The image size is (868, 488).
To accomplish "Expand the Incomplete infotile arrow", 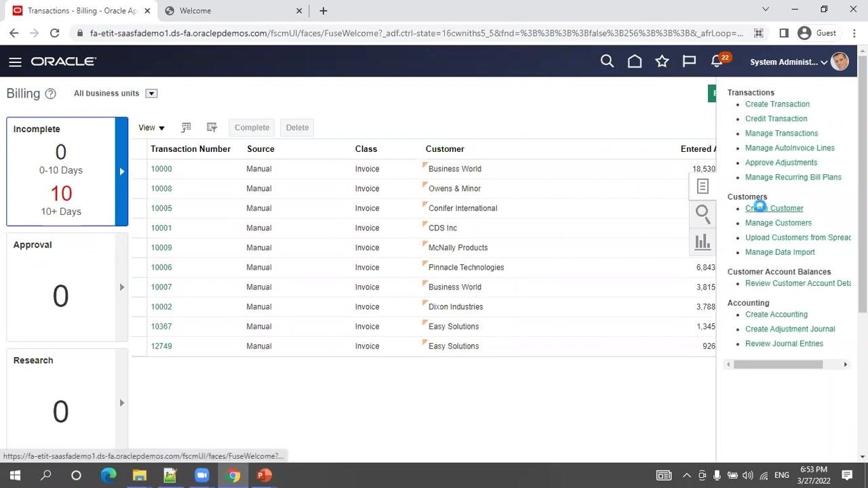I will pos(122,171).
